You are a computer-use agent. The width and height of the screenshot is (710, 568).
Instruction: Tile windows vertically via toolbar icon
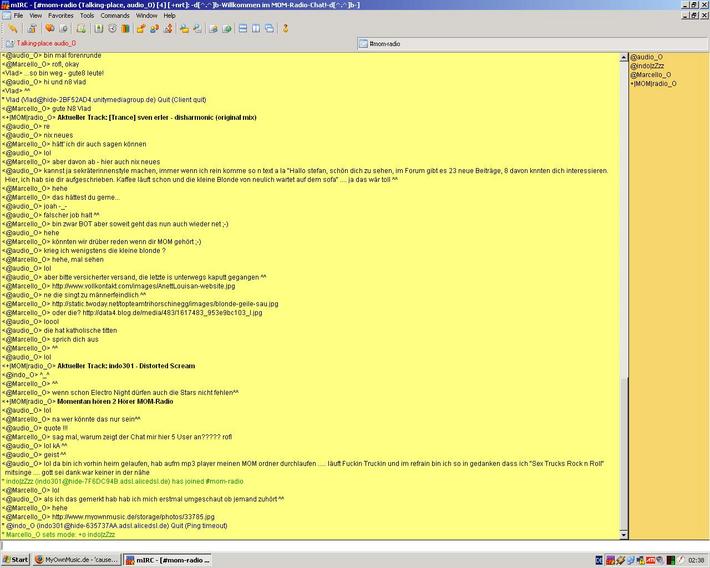(x=256, y=29)
